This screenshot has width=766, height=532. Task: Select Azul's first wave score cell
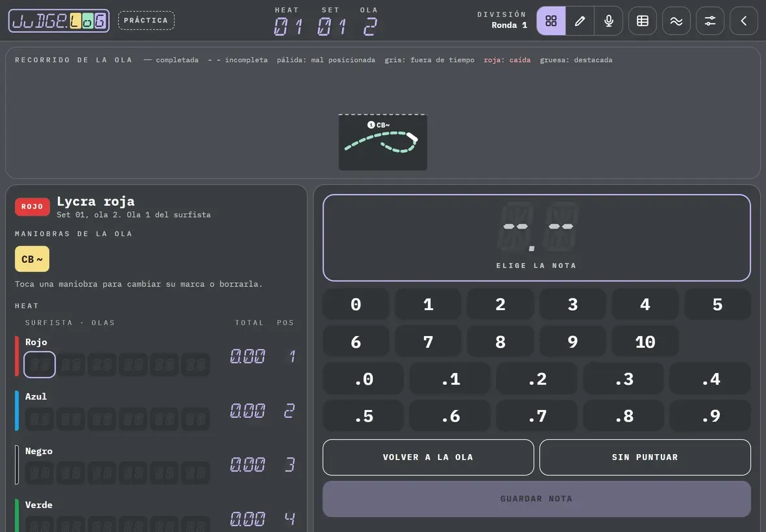click(40, 418)
